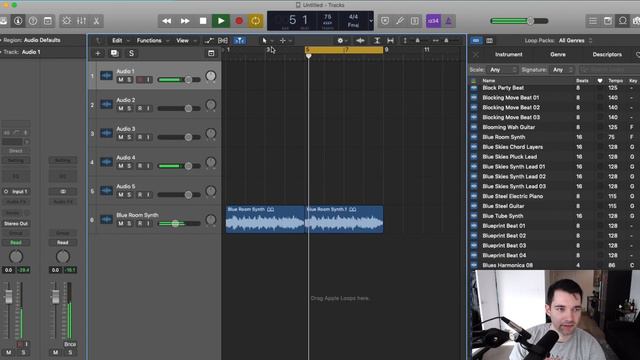640x360 pixels.
Task: Toggle horizontal auto zoom button
Action: (x=391, y=40)
